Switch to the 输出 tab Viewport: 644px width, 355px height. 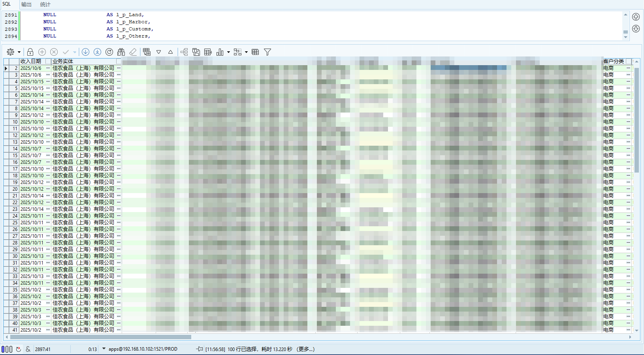[x=26, y=4]
